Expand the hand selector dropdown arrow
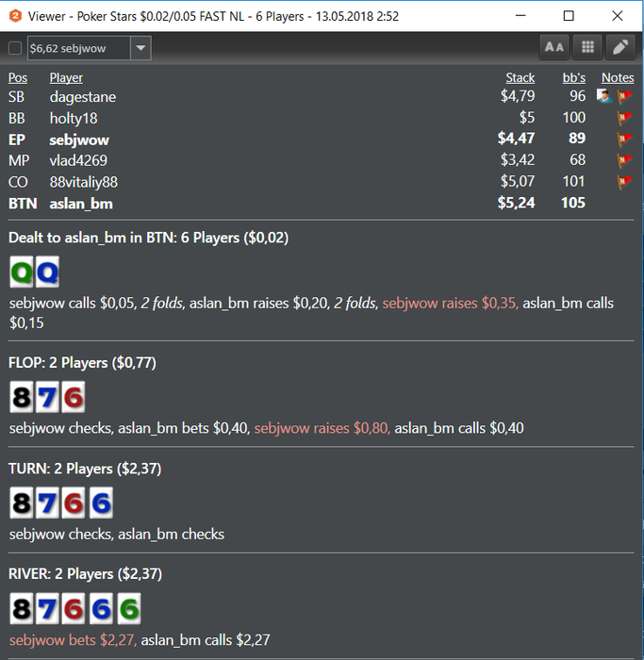Screen dimensions: 644x660 coord(140,48)
